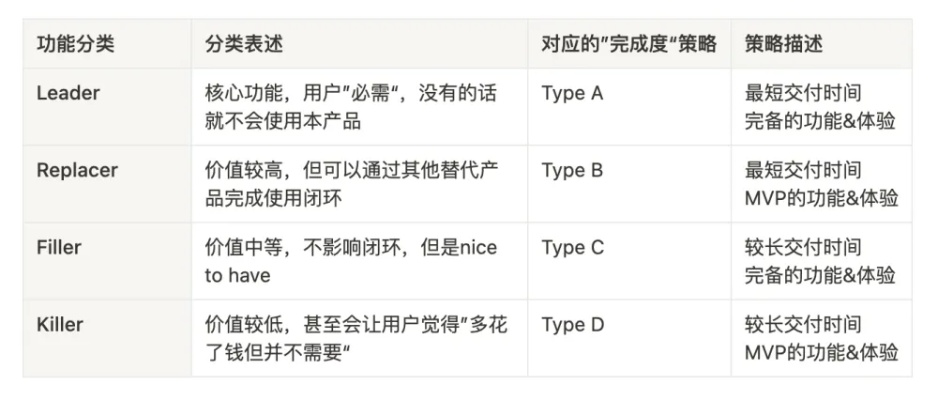
Task: Select the 策略描述 header cell
Action: (784, 45)
